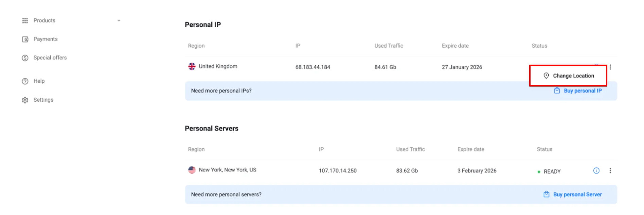Screen dimensions: 644x215
Task: Open the Settings page
Action: point(43,100)
